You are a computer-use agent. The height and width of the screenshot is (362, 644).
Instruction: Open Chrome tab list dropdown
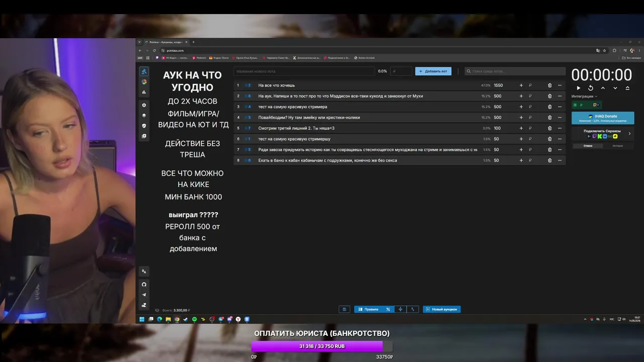pyautogui.click(x=139, y=42)
